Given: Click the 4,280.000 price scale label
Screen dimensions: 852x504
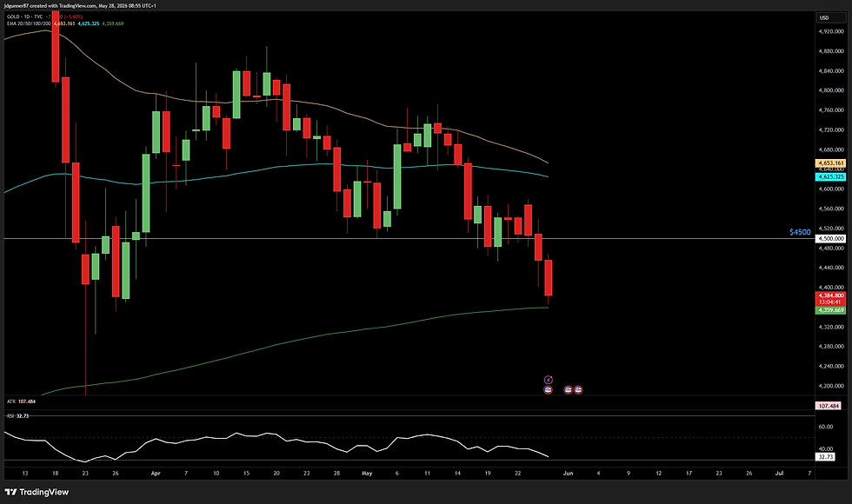Looking at the screenshot, I should tap(831, 347).
